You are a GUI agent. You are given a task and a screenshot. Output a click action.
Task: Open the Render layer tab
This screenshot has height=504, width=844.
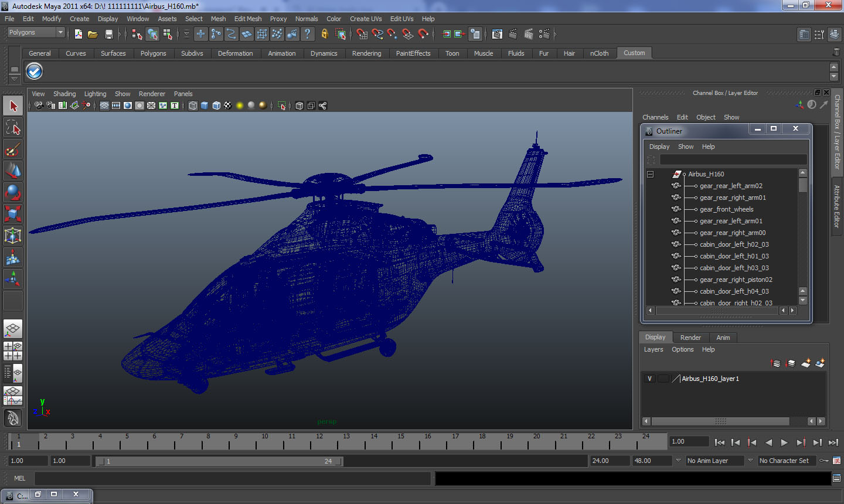pyautogui.click(x=690, y=338)
